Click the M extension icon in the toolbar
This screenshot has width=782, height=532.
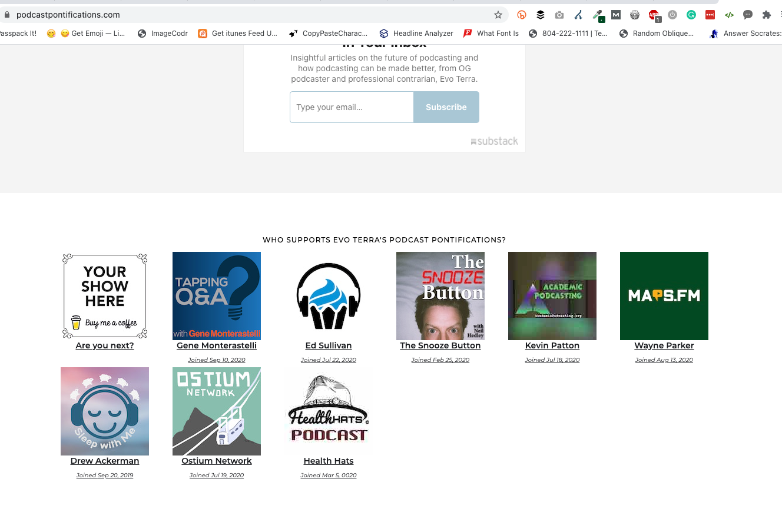(616, 15)
